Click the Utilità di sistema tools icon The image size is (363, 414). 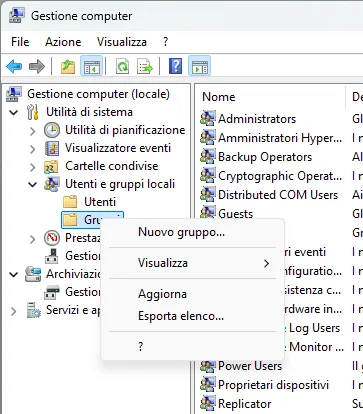tap(33, 112)
